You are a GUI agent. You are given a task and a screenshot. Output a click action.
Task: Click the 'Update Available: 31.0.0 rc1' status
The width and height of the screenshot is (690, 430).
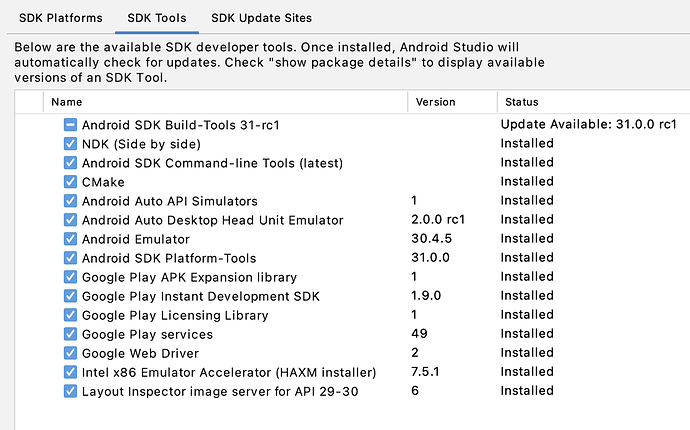(x=588, y=124)
